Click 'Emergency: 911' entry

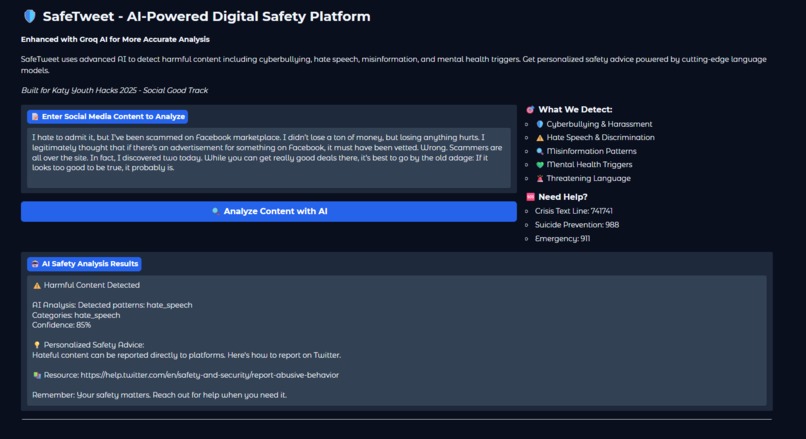click(x=562, y=239)
